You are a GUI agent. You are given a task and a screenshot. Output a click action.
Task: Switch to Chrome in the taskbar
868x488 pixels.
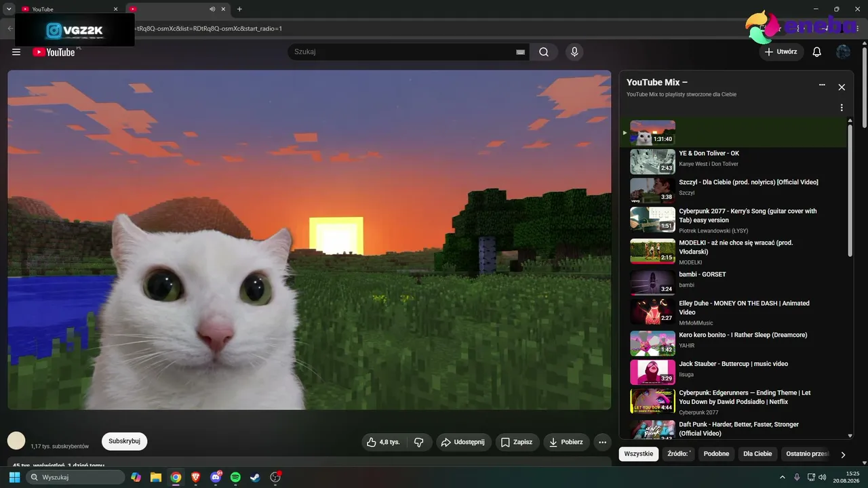pos(176,477)
